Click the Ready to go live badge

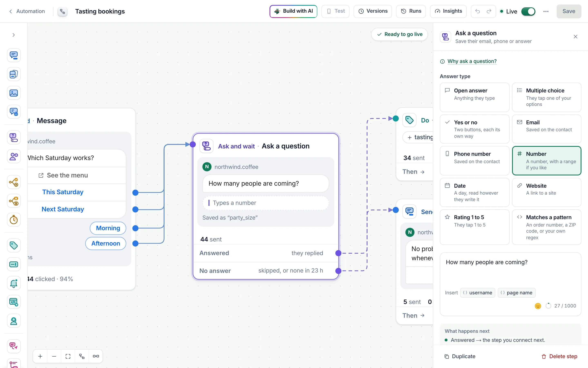[x=399, y=34]
